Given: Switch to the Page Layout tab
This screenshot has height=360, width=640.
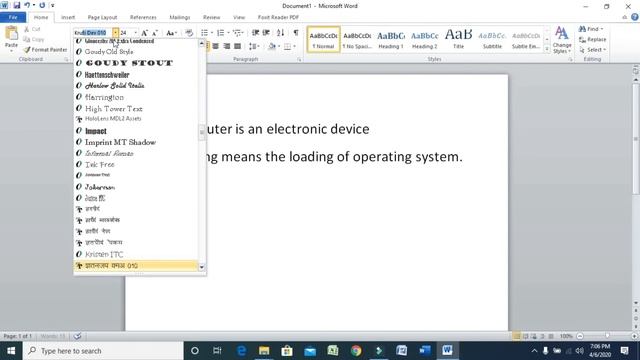Looking at the screenshot, I should [102, 17].
